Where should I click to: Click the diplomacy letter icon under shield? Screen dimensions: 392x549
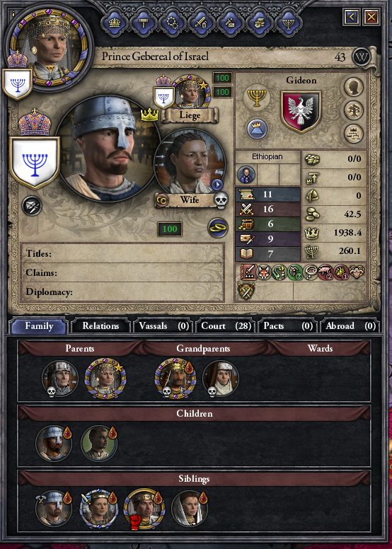pos(32,206)
